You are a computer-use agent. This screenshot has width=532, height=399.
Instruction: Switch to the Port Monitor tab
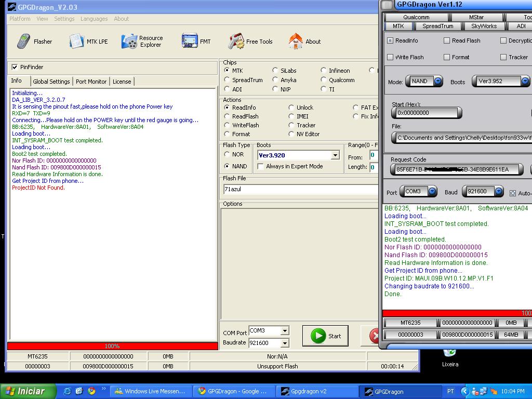[91, 82]
